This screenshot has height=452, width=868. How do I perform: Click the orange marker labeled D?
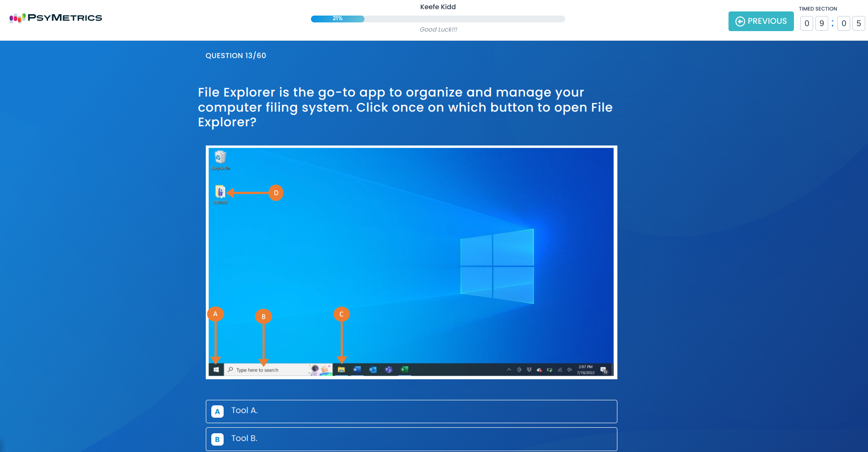276,193
